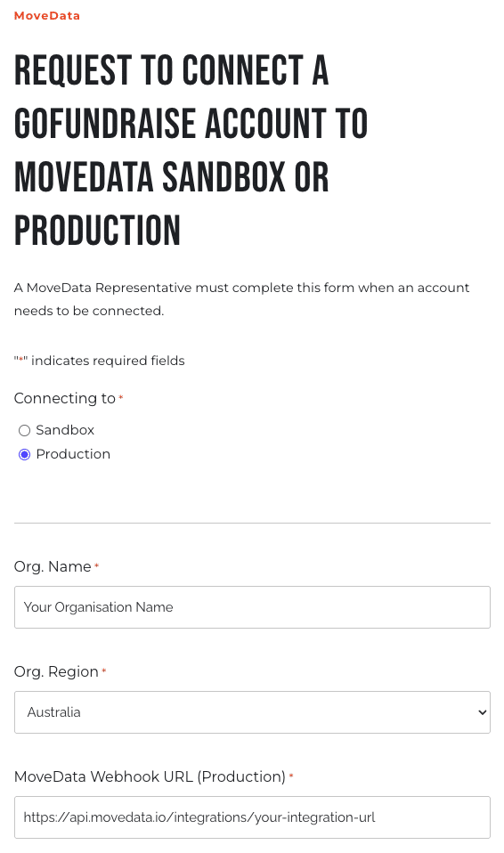Viewport: 504px width, 853px height.
Task: Click the indicates required fields note
Action: coord(99,361)
